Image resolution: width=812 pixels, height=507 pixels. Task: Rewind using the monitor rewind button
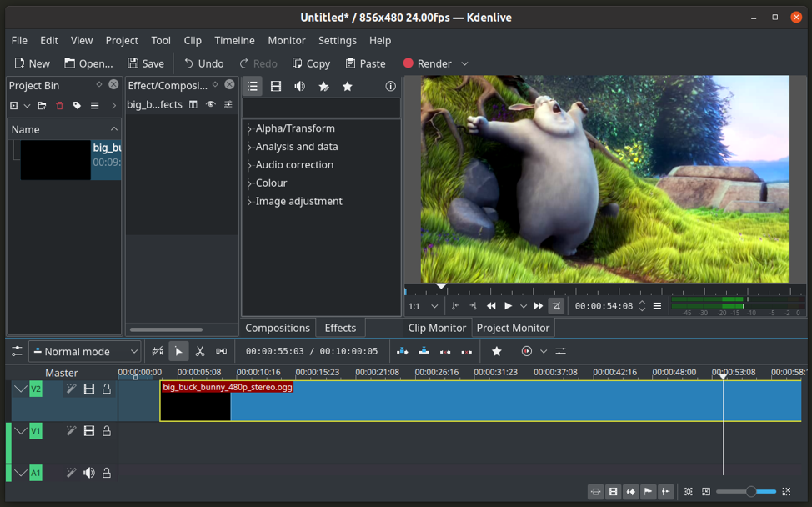491,306
